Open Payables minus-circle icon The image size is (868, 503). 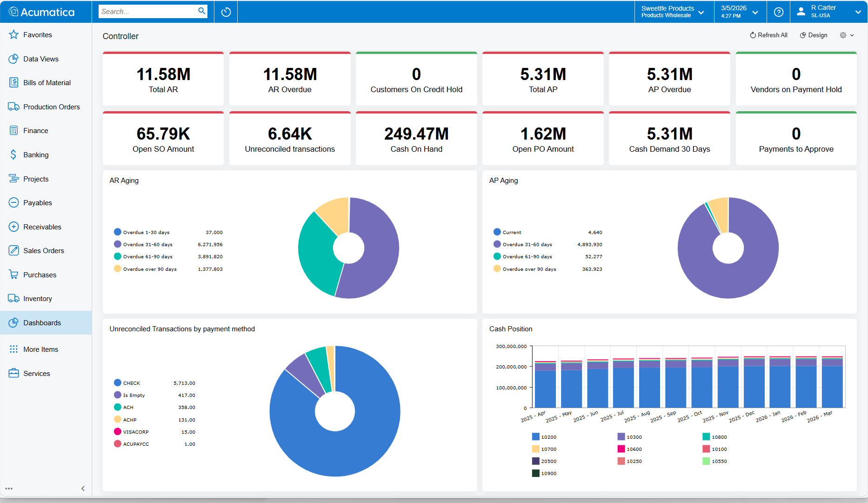click(14, 203)
